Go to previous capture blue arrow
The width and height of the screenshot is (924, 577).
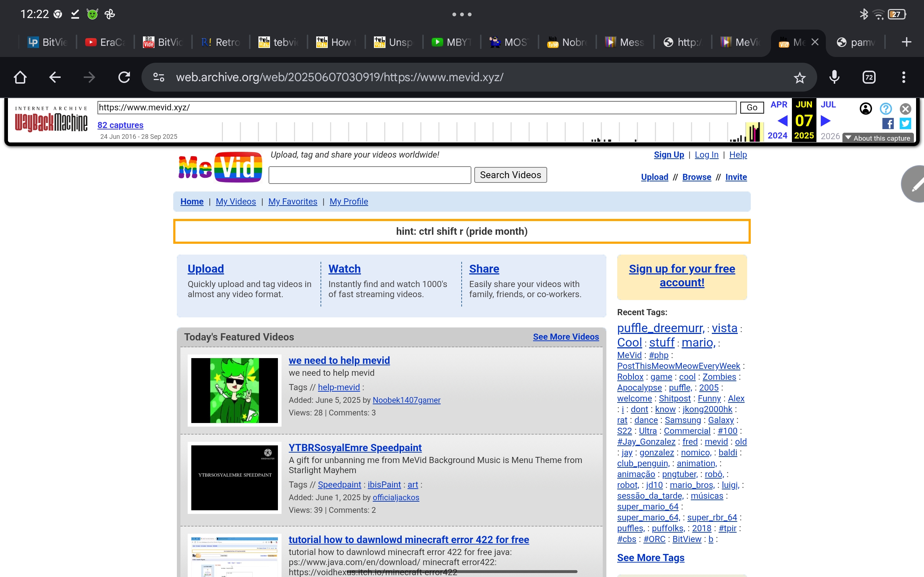pyautogui.click(x=783, y=121)
